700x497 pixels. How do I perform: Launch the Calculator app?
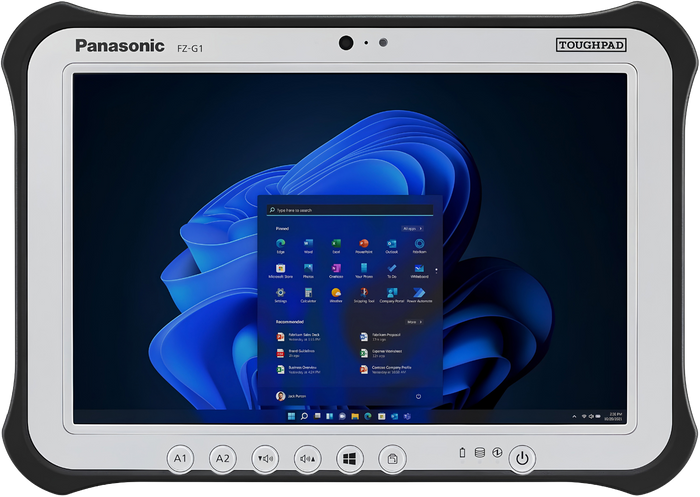tap(308, 295)
